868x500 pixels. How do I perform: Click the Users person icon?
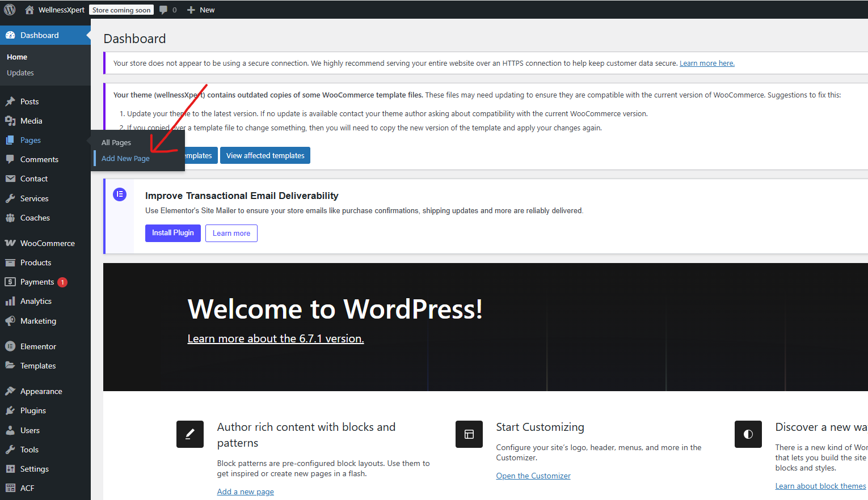[x=10, y=430]
